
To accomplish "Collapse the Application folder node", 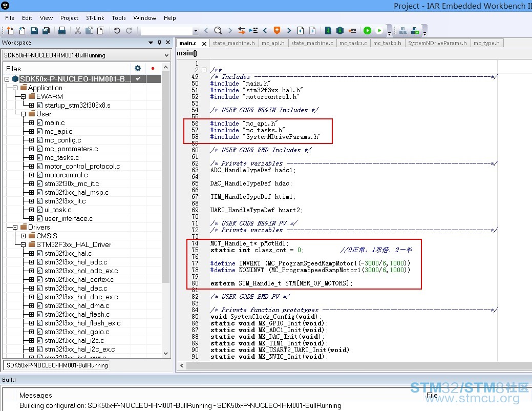I will [x=15, y=88].
